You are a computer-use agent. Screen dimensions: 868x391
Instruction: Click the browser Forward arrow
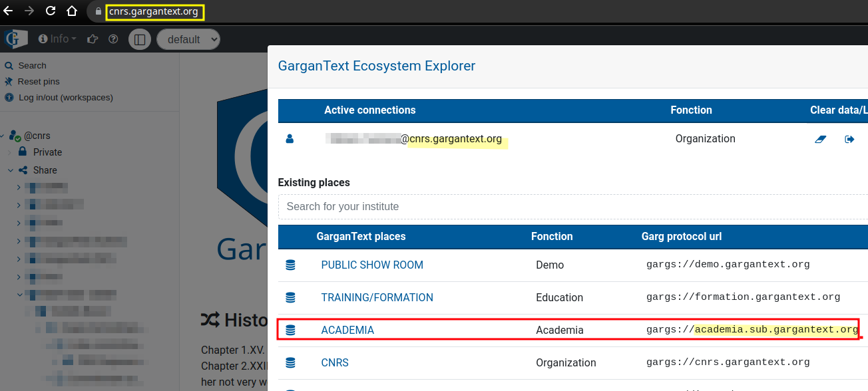29,11
